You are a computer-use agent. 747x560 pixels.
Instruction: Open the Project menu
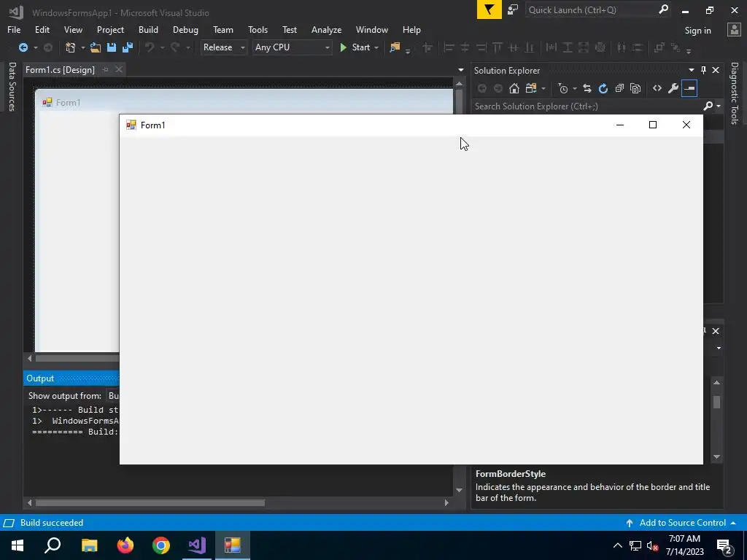coord(110,29)
